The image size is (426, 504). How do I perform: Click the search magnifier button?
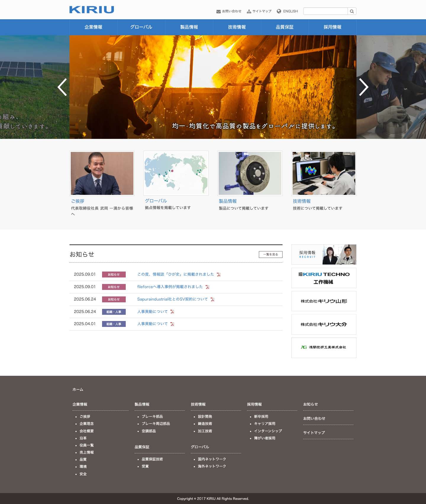352,11
